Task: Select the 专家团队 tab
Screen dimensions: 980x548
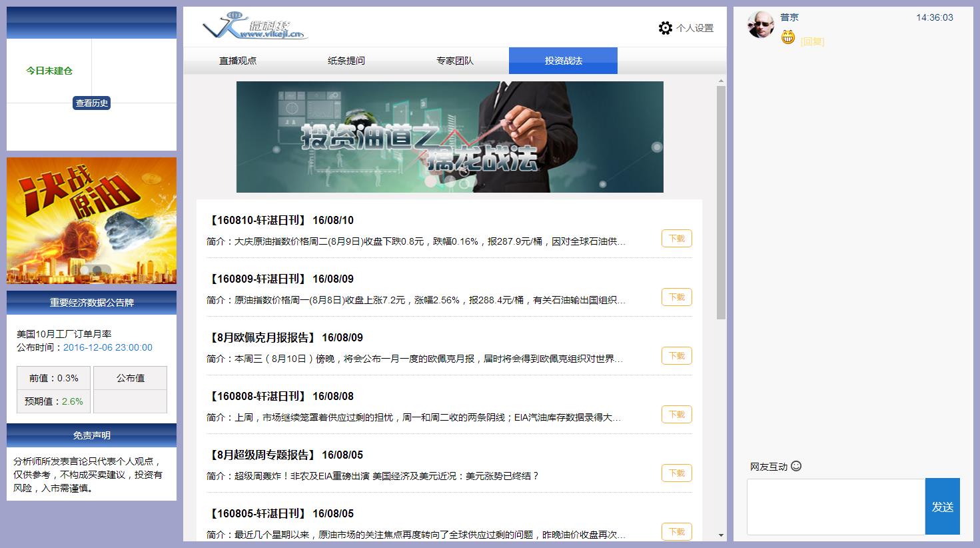Action: click(455, 61)
